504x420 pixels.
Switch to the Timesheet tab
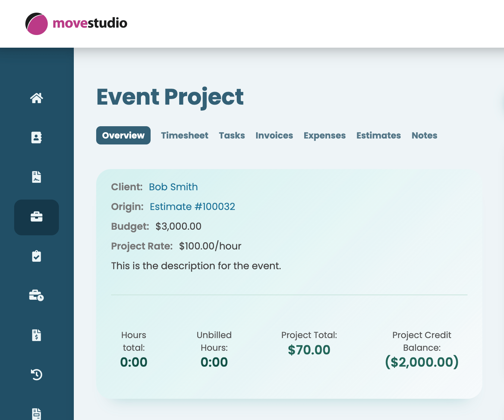click(x=185, y=136)
